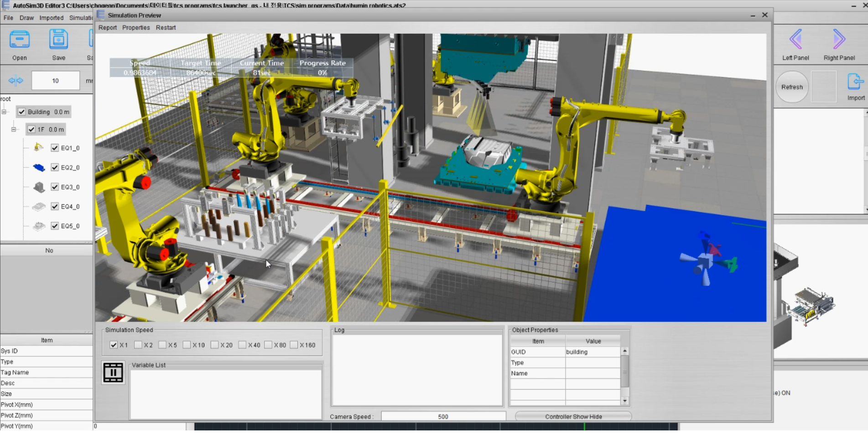Open the Report menu
Viewport: 868px width, 440px height.
(x=108, y=27)
